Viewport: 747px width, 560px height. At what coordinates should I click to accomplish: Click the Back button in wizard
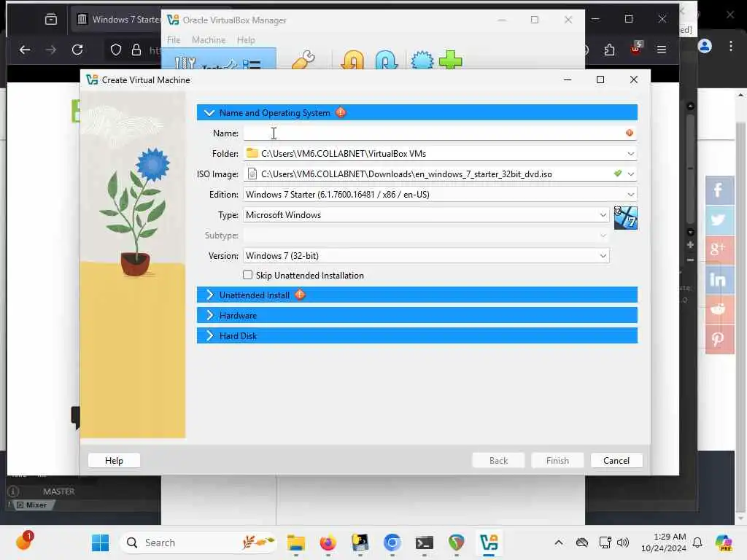point(498,461)
